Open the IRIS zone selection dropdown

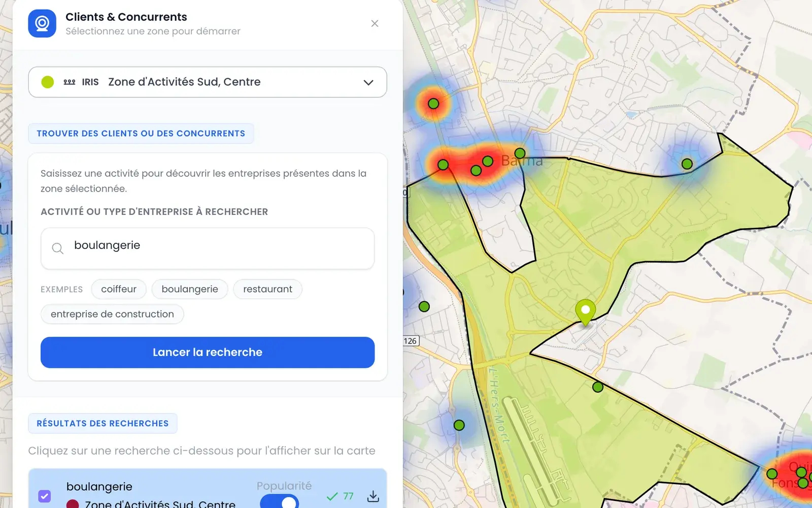coord(208,82)
